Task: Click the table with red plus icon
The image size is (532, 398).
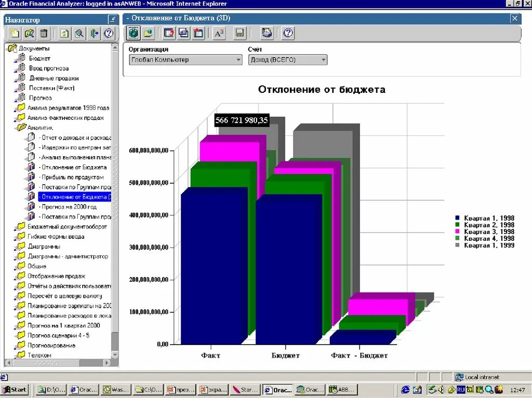Action: pyautogui.click(x=198, y=33)
